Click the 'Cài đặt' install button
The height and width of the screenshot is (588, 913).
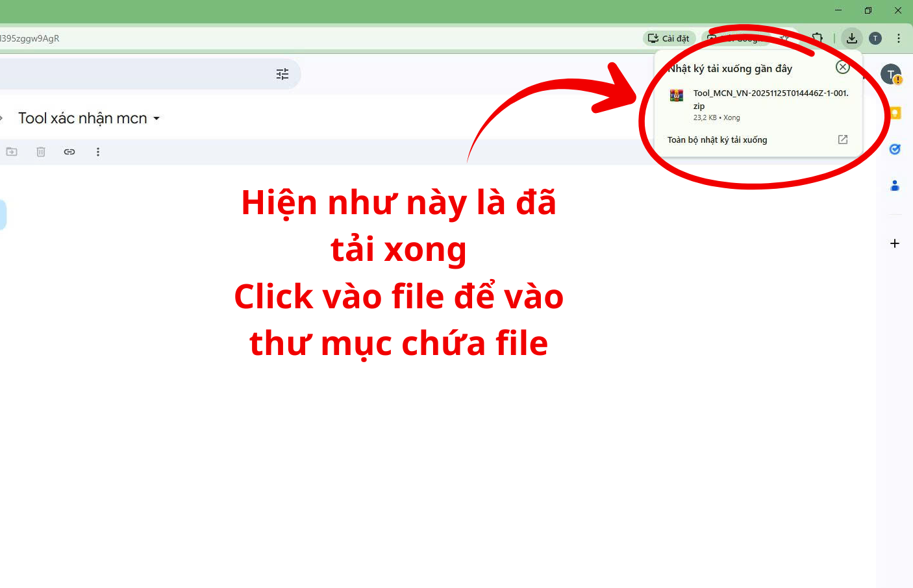[x=669, y=38]
